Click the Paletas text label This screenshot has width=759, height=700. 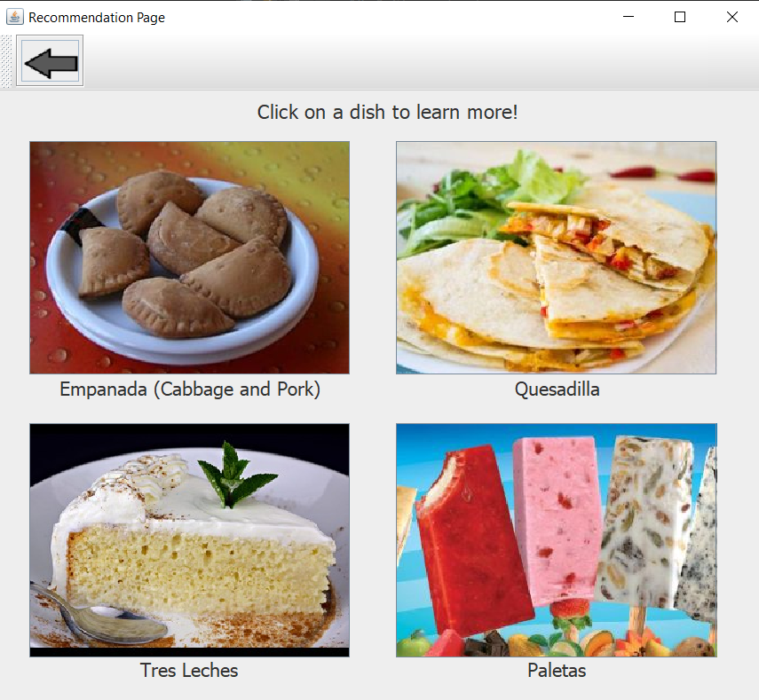[x=557, y=671]
